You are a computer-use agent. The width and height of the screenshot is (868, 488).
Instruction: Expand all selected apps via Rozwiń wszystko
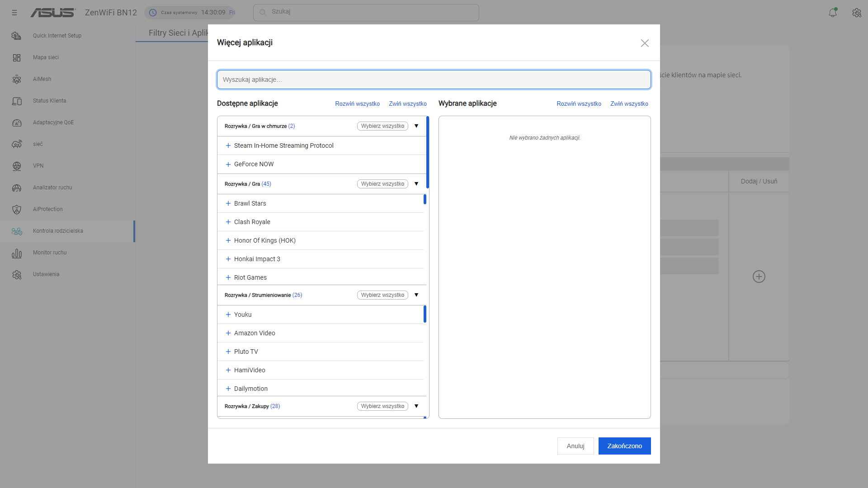579,103
